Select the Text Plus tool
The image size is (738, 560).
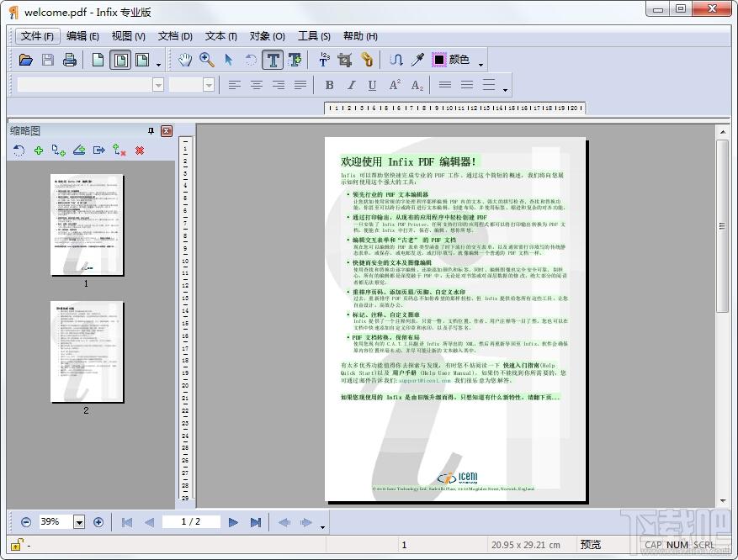[295, 60]
